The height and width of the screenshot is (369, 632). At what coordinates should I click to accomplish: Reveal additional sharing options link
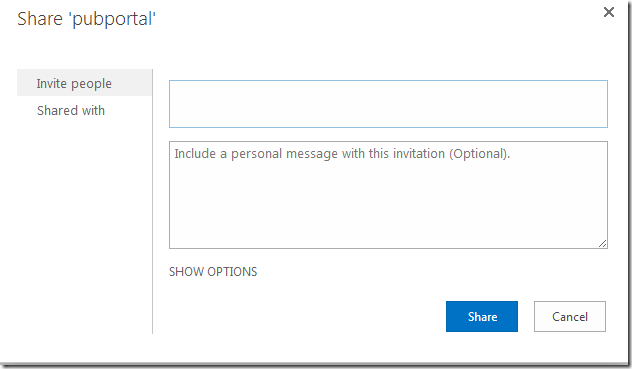point(213,272)
